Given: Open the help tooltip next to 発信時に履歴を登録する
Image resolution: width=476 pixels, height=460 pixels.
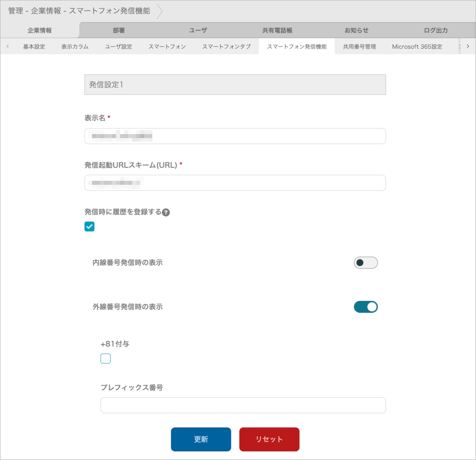Looking at the screenshot, I should point(166,212).
